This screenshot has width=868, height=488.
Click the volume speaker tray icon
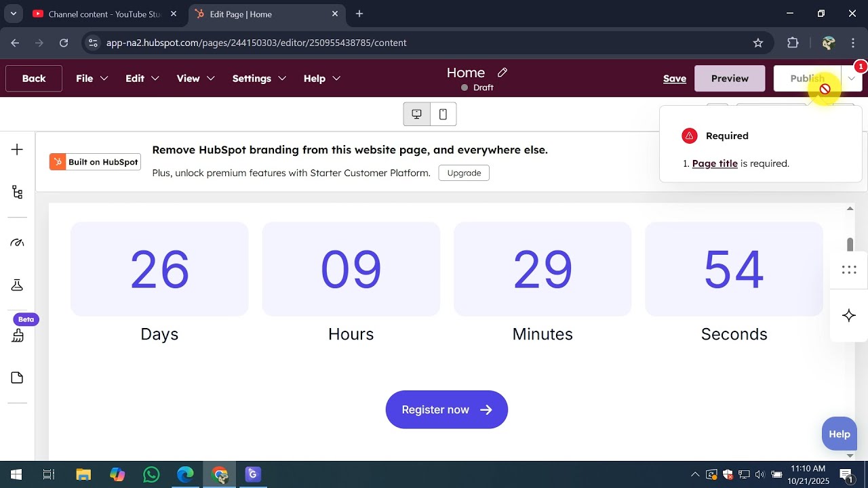tap(759, 474)
